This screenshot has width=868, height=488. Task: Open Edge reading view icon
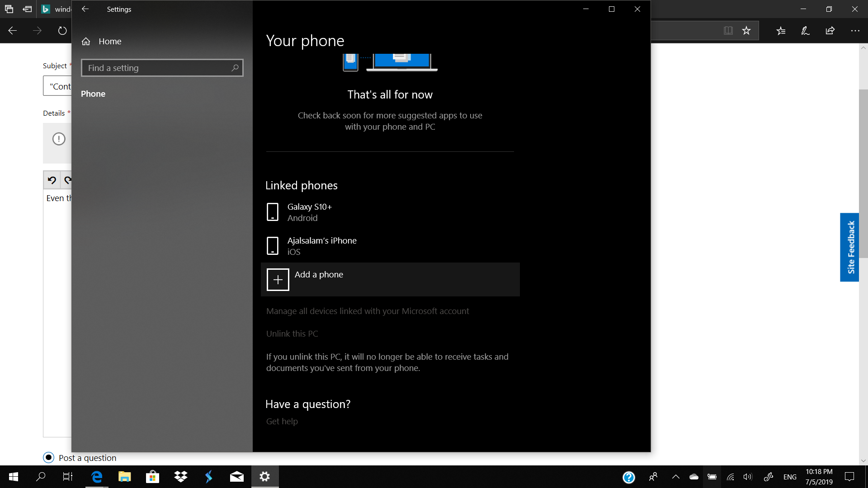point(728,31)
